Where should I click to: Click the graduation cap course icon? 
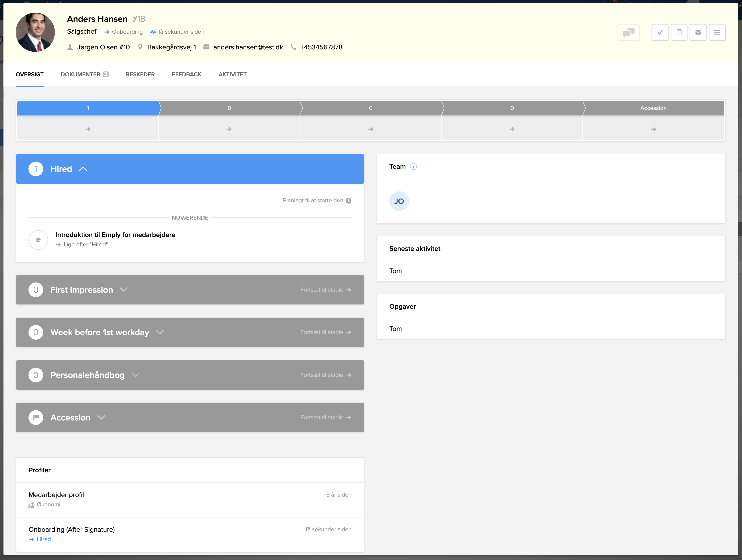[38, 240]
